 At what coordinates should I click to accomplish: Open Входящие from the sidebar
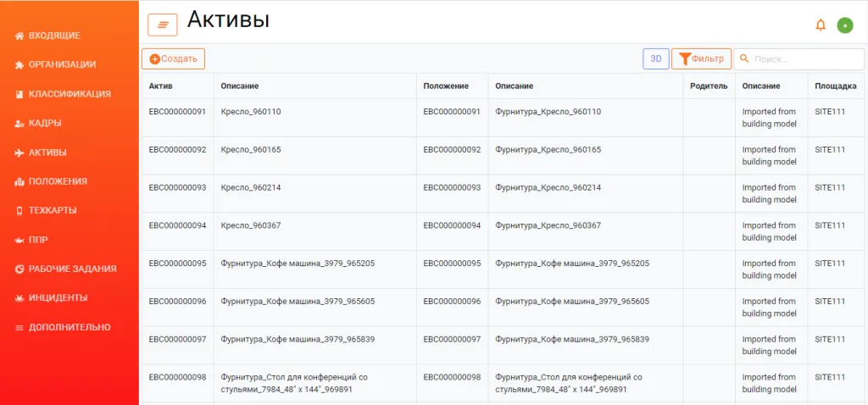click(54, 36)
